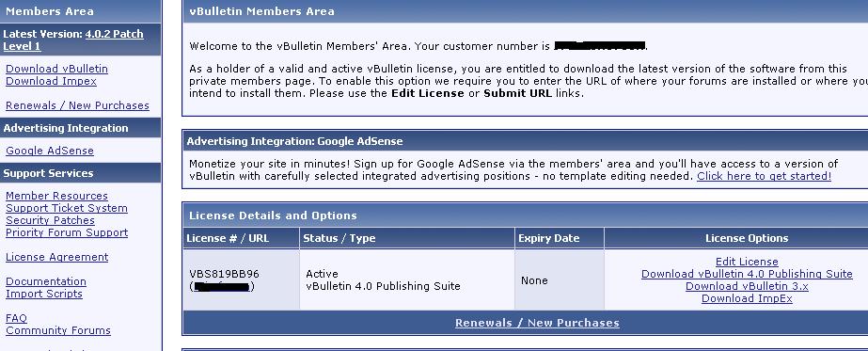Click 'License Details and Options' heading
Screen dimensions: 868x351
click(x=273, y=215)
